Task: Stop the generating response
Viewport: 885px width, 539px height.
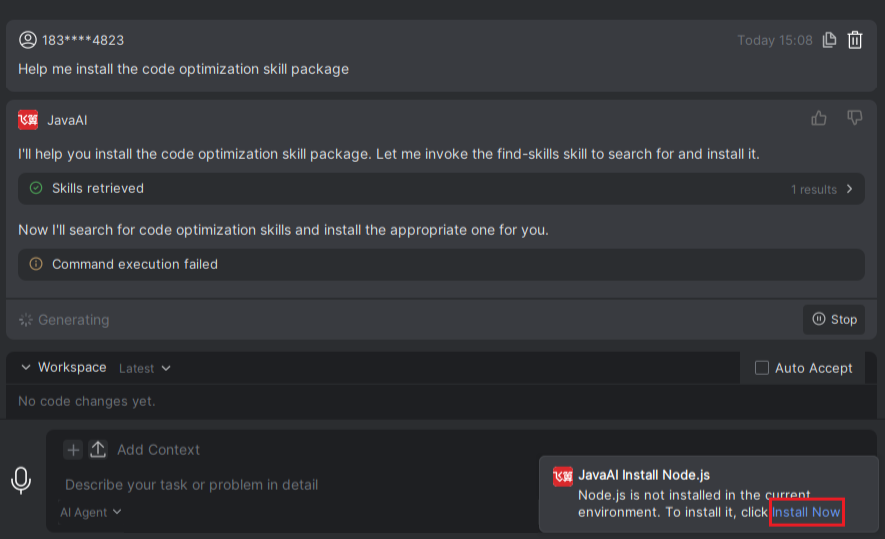Action: point(834,319)
